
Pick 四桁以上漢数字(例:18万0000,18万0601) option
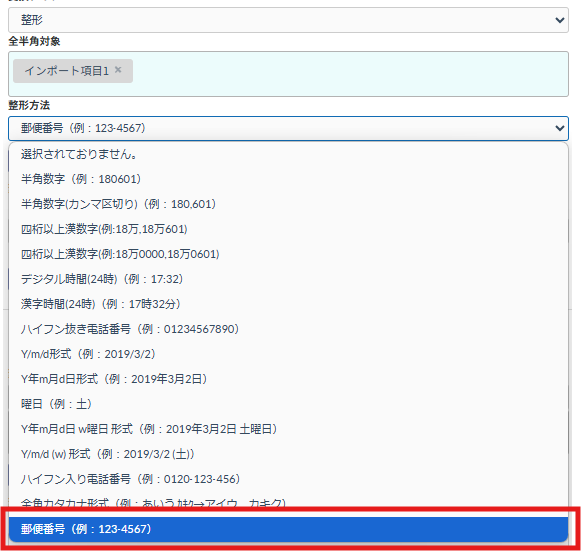[x=288, y=254]
